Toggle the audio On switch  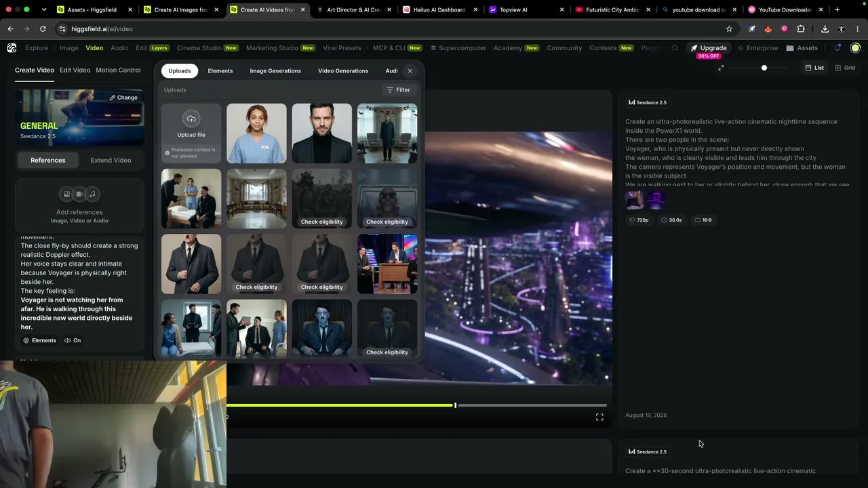click(x=73, y=340)
